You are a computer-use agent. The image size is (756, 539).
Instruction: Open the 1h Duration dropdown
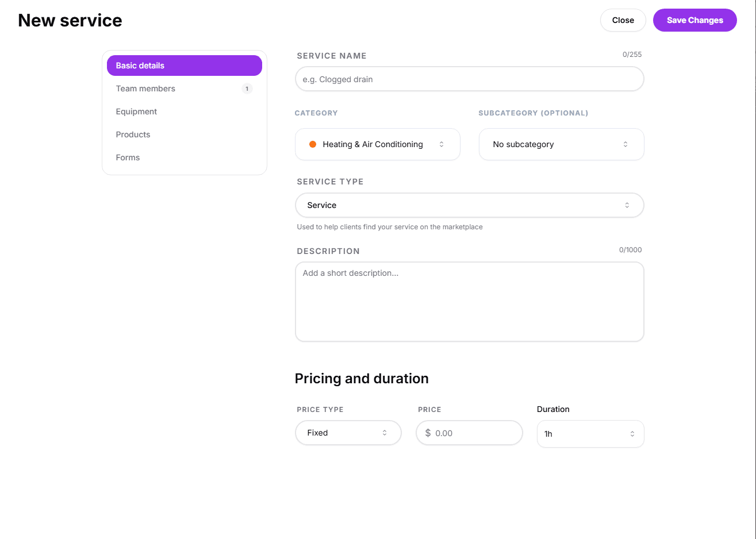click(589, 434)
